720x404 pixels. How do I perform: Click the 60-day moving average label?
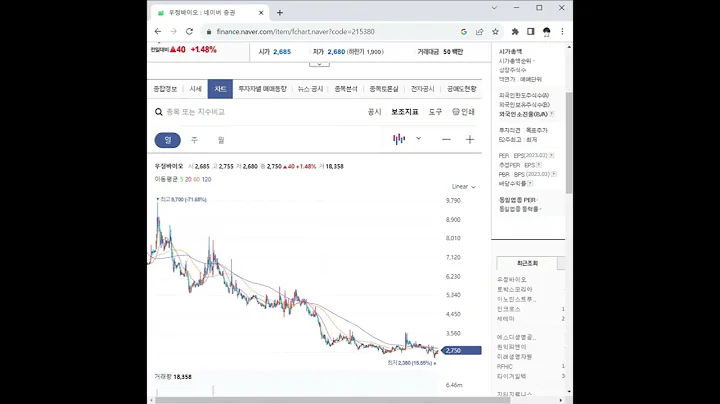pos(197,180)
